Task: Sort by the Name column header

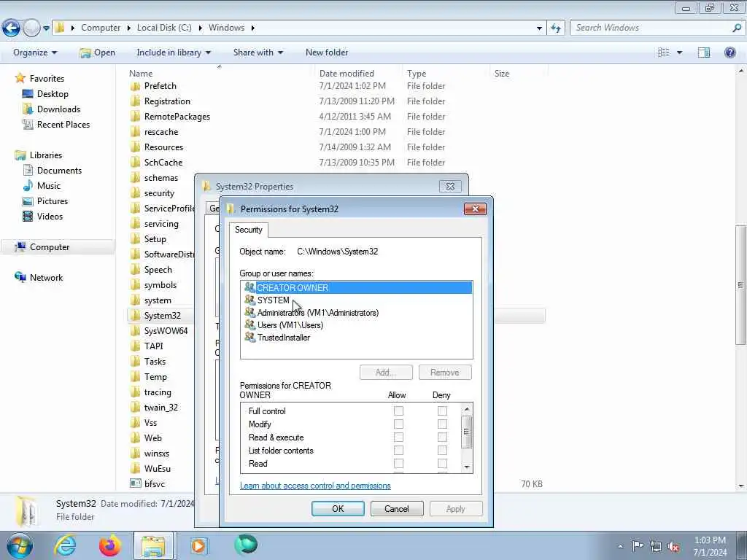Action: [x=141, y=74]
